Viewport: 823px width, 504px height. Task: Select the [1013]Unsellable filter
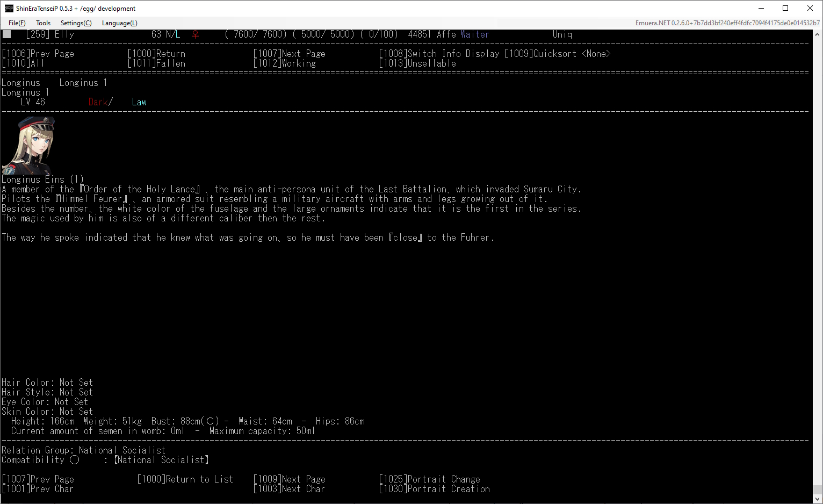tap(417, 63)
